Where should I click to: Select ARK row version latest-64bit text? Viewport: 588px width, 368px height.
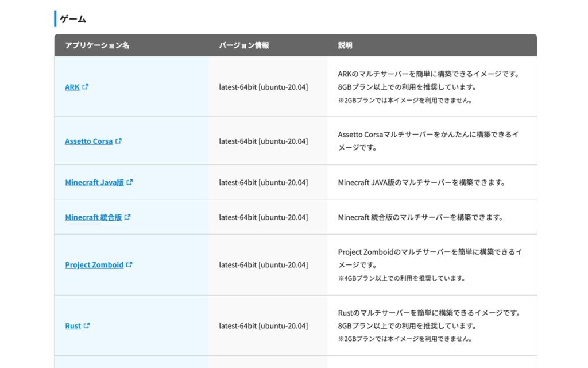coord(263,87)
